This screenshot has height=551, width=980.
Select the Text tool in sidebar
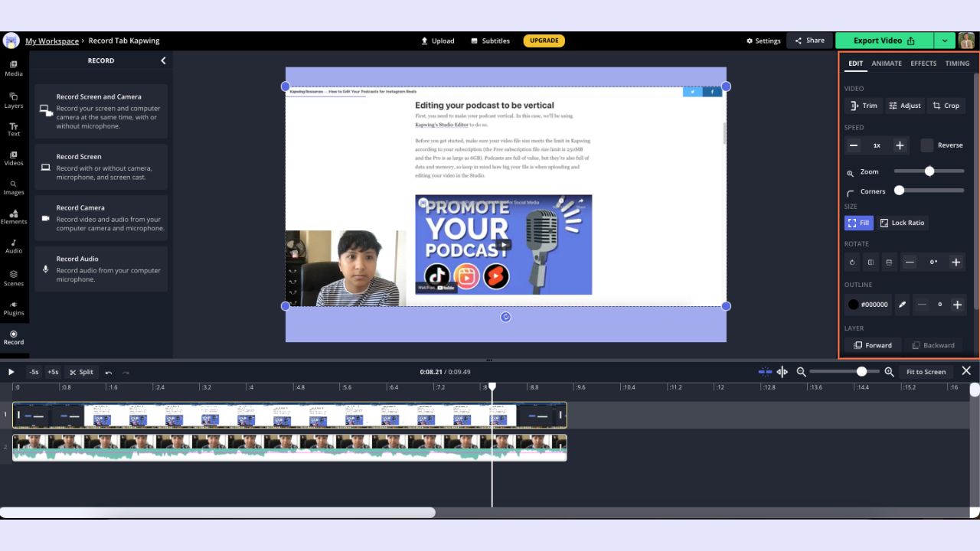(14, 129)
